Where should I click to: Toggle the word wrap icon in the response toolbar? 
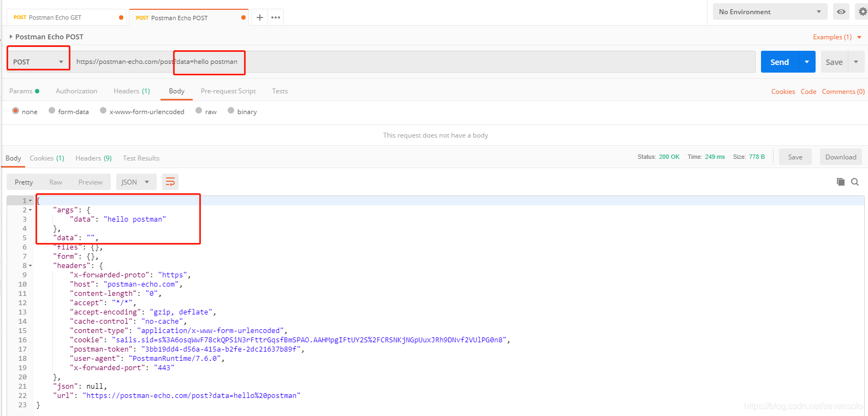pos(170,182)
